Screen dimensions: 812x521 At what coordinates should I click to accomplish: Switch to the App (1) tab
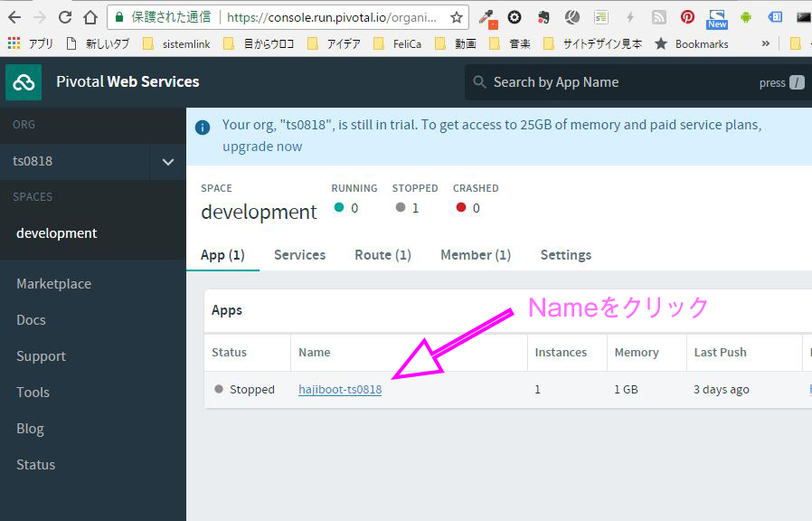click(x=222, y=255)
